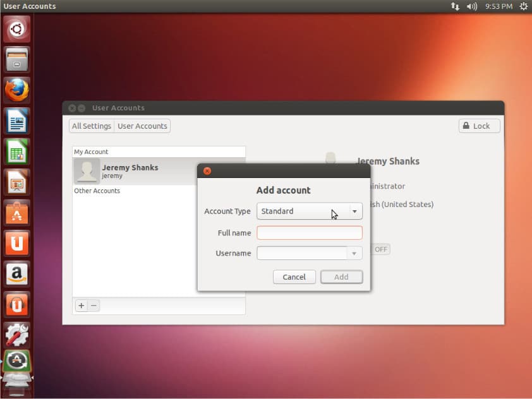Click the English (United States) language value
The image size is (532, 399).
[402, 204]
